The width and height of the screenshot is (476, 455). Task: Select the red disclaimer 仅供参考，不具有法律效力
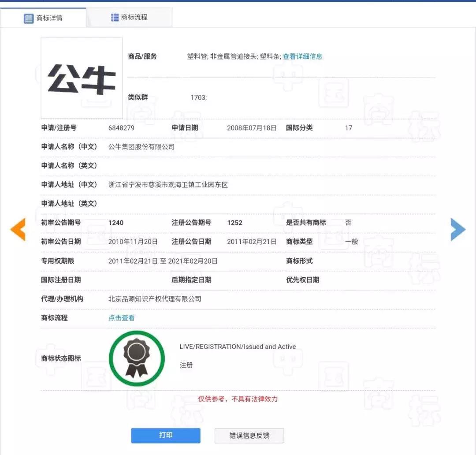[x=238, y=399]
